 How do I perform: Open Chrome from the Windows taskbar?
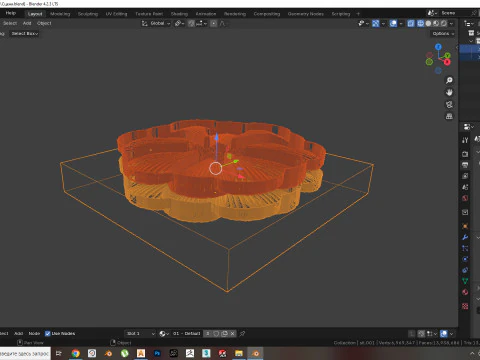coord(76,353)
